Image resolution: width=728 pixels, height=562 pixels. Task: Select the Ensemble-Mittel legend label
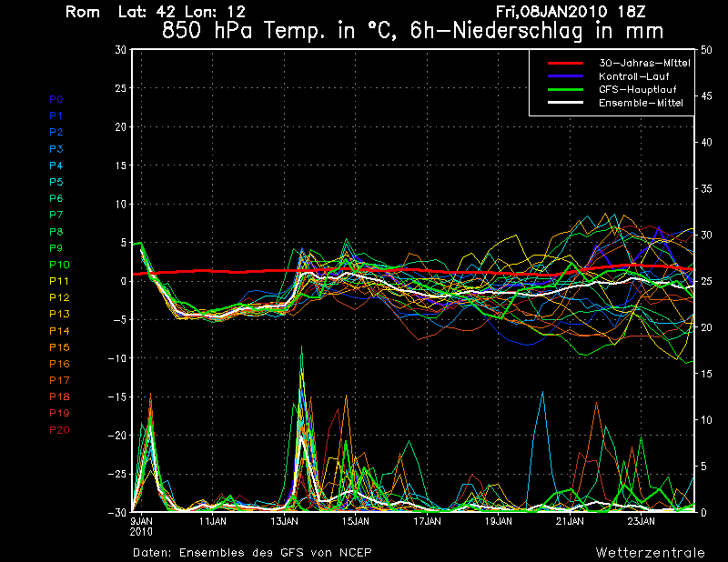(x=641, y=103)
